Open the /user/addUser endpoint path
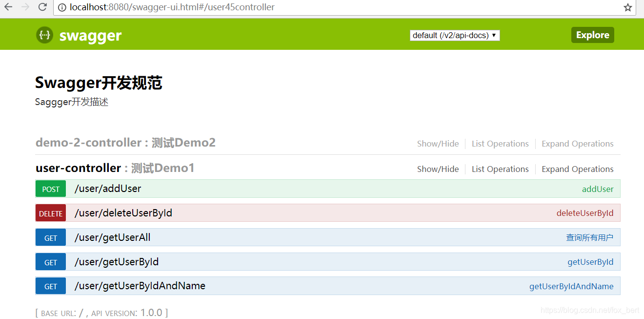The width and height of the screenshot is (644, 319). click(x=108, y=189)
